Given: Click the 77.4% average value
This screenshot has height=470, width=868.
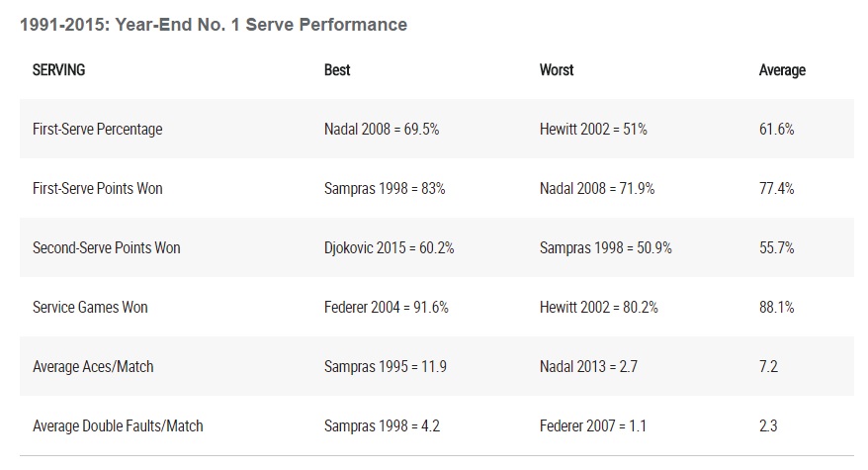Looking at the screenshot, I should (777, 189).
